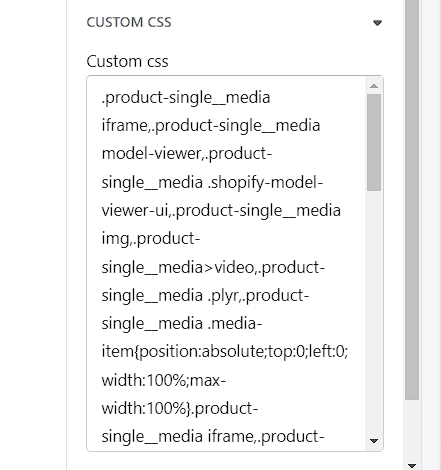Viewport: 441px width, 470px height.
Task: Click the 'Custom css' field label
Action: click(127, 61)
